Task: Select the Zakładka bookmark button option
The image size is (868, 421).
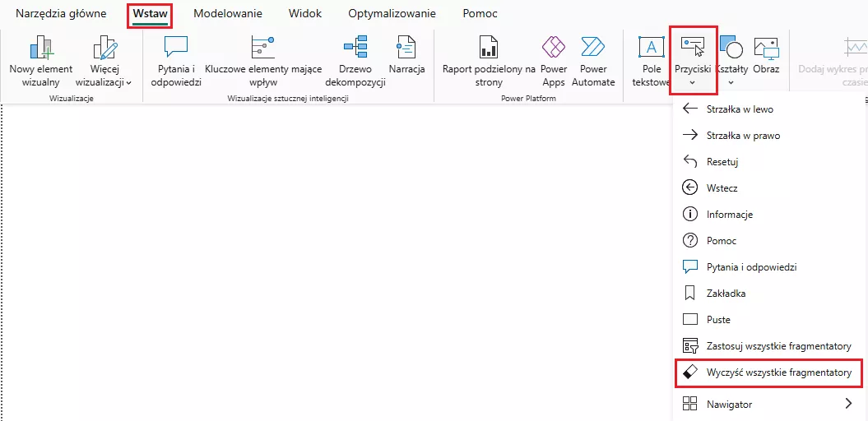Action: pos(726,294)
